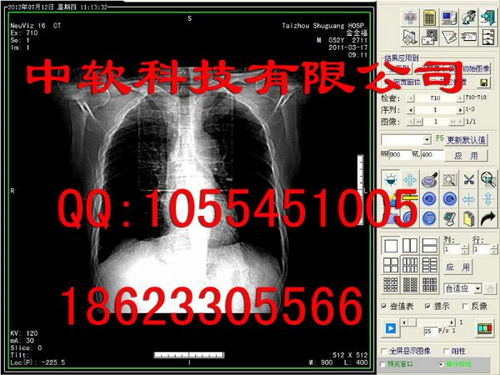This screenshot has height=375, width=500.
Task: Click the patient photo card icon
Action: click(429, 37)
